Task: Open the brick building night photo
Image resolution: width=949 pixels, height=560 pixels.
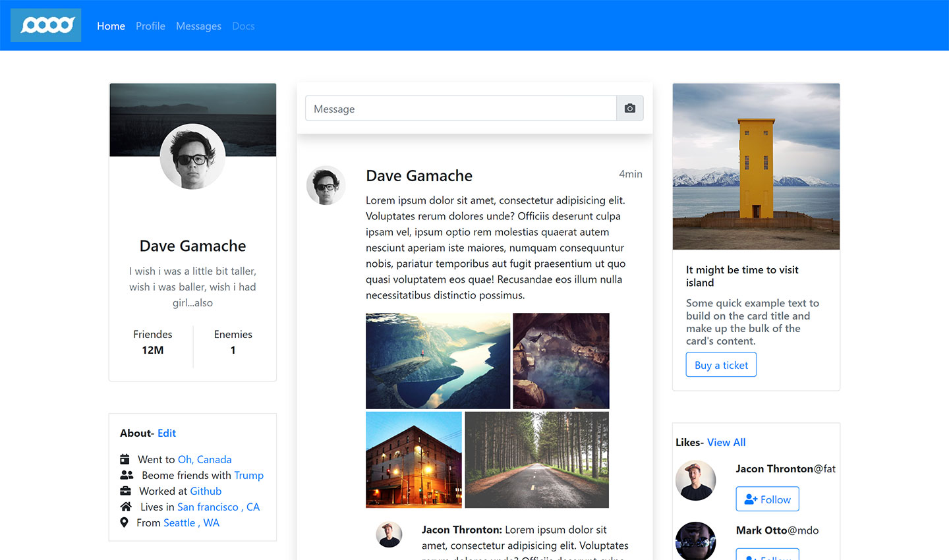Action: click(414, 460)
